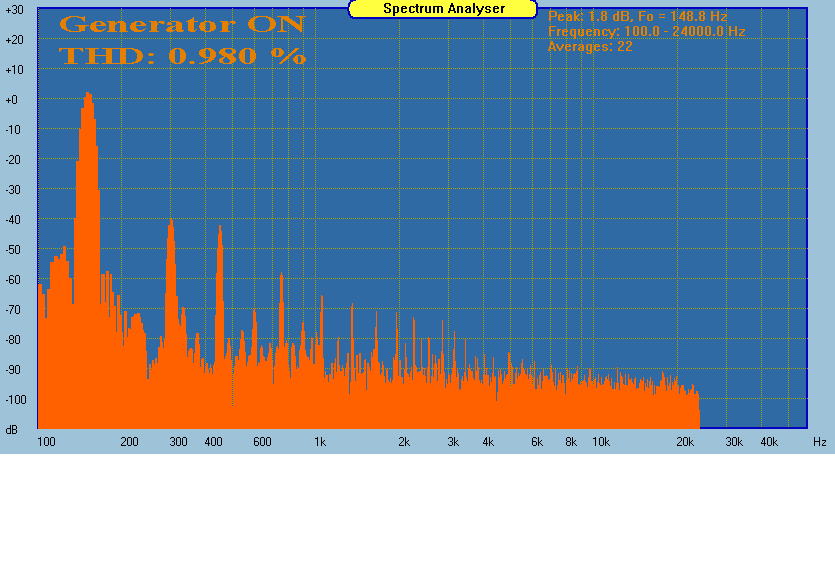Click the 30k frequency axis label
This screenshot has width=835, height=588.
734,442
